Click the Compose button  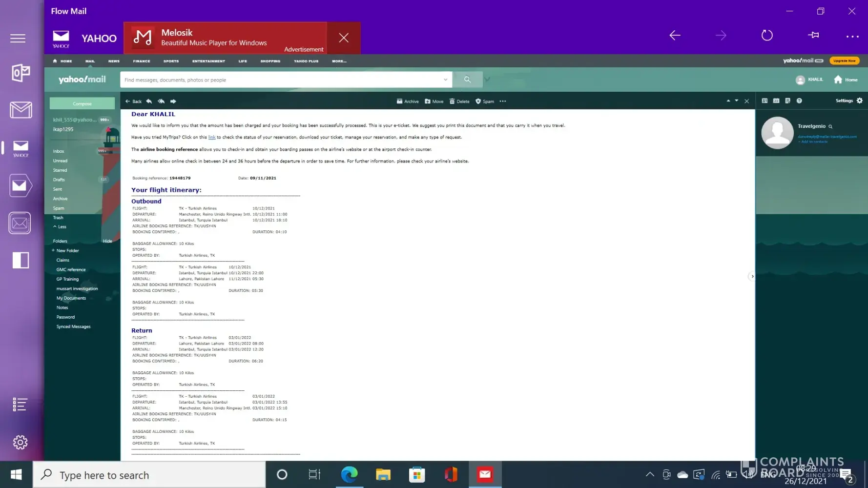pos(82,103)
